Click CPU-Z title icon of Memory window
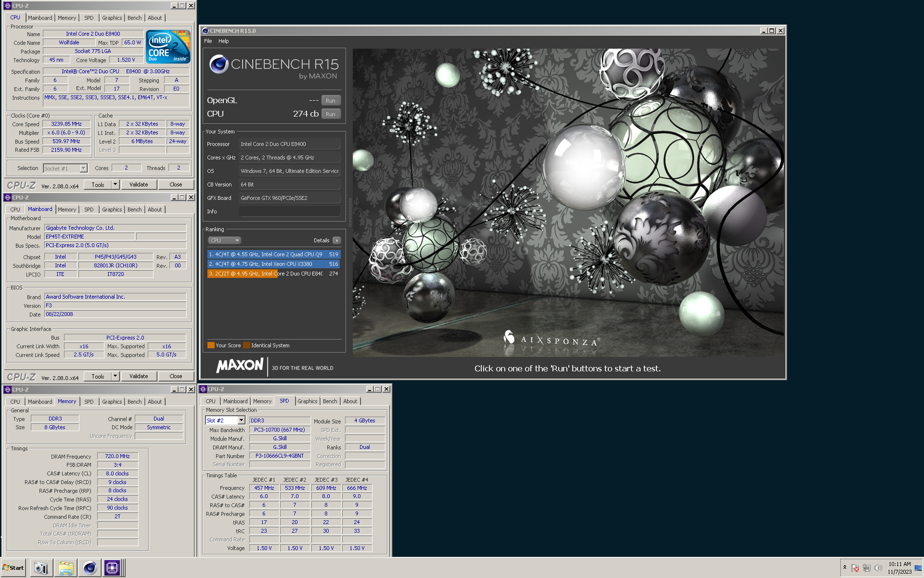This screenshot has width=924, height=578. pyautogui.click(x=8, y=390)
